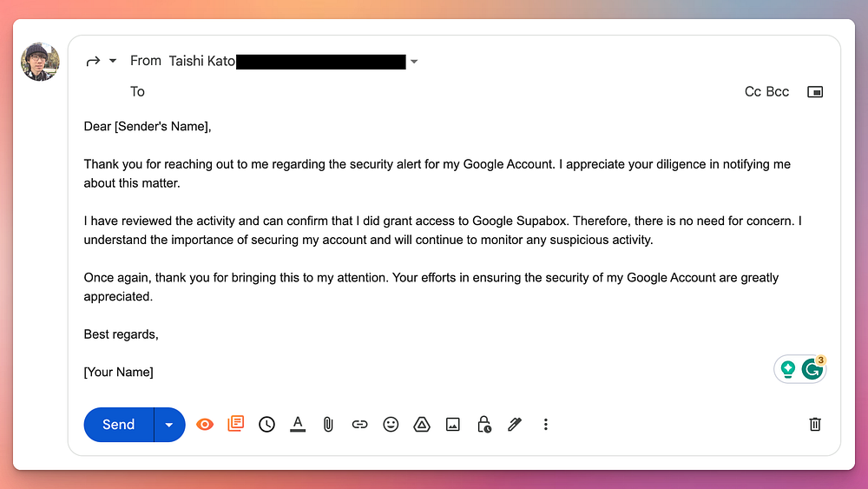Add Bcc recipients
The height and width of the screenshot is (489, 868).
[778, 92]
